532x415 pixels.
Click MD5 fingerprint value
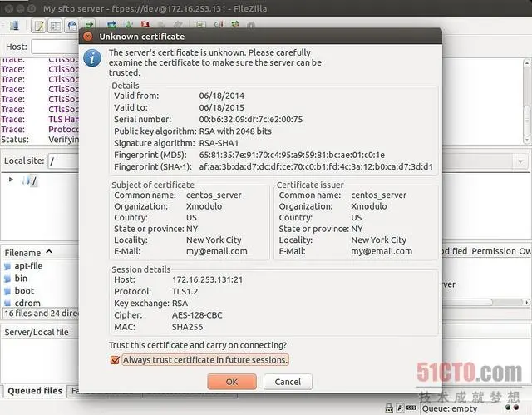(x=292, y=155)
